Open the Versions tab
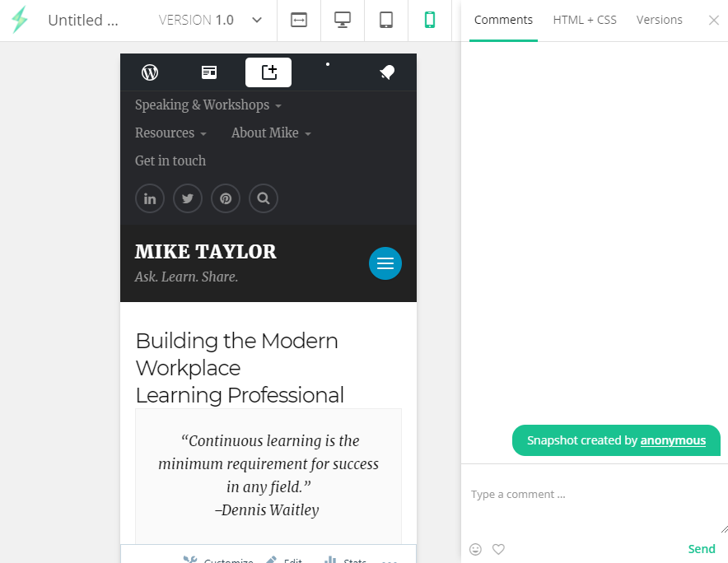 pyautogui.click(x=659, y=20)
